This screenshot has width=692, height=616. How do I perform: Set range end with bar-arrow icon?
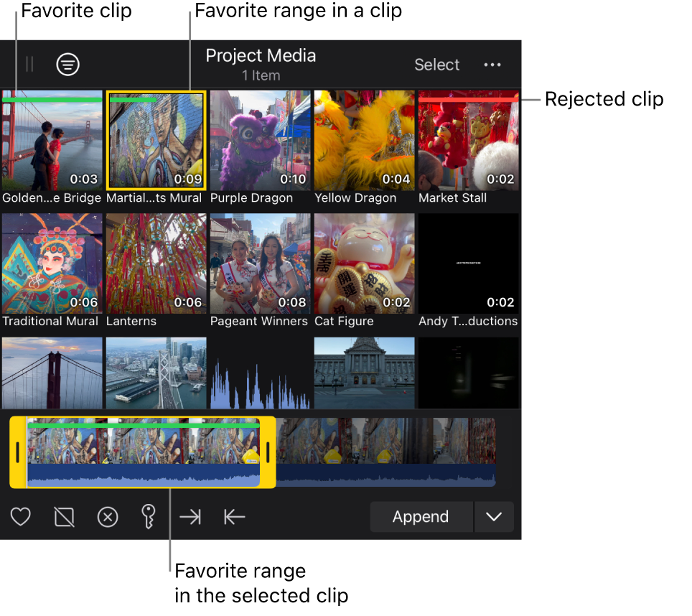[234, 517]
